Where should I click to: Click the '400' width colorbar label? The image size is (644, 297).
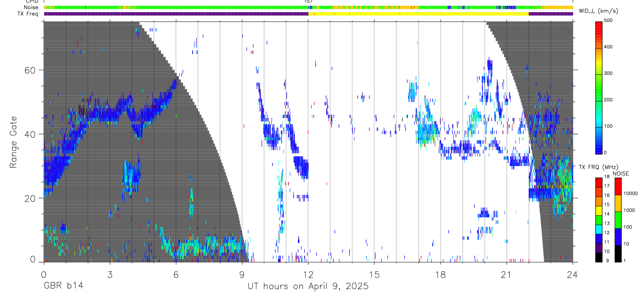tap(609, 47)
